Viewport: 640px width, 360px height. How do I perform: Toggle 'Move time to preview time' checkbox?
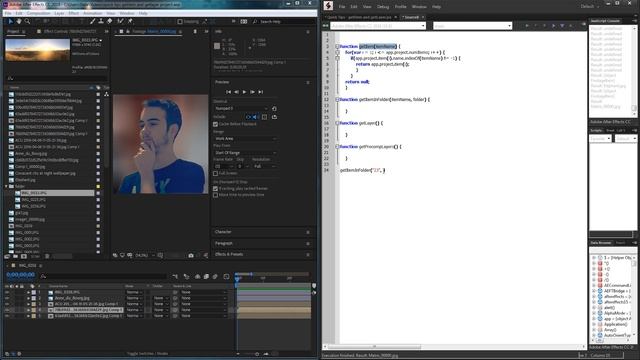pyautogui.click(x=215, y=195)
